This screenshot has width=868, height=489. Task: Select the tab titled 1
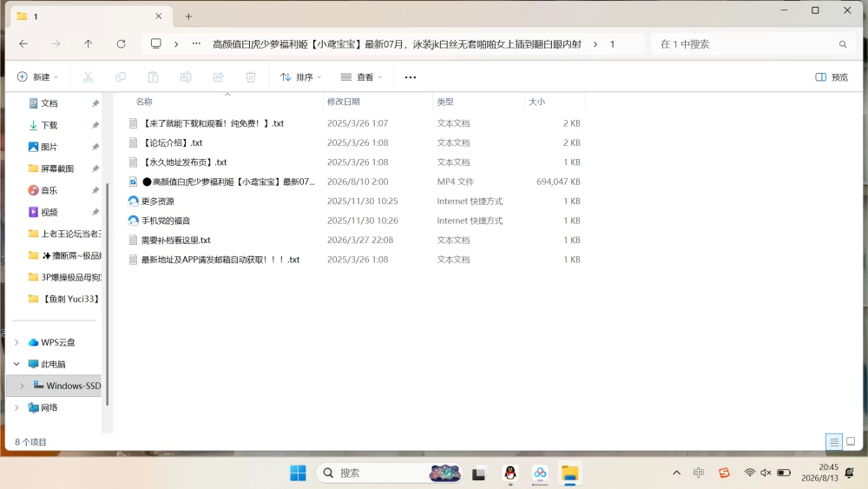click(91, 17)
